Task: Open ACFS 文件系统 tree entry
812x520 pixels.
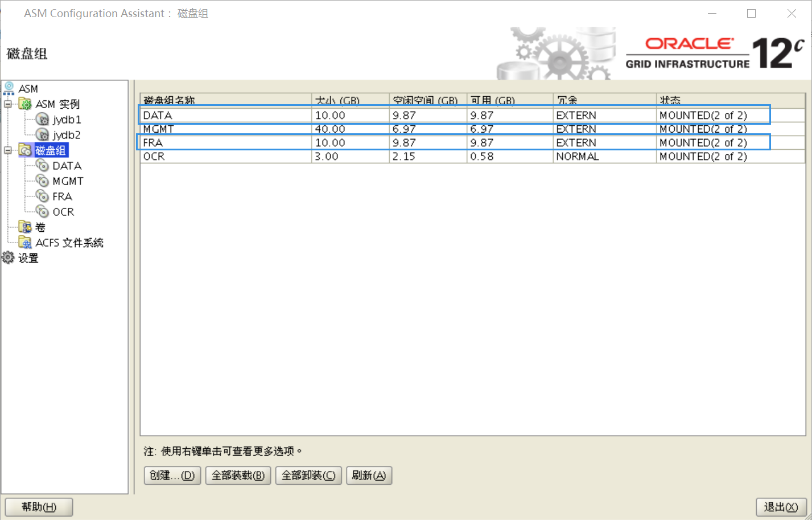Action: coord(69,243)
